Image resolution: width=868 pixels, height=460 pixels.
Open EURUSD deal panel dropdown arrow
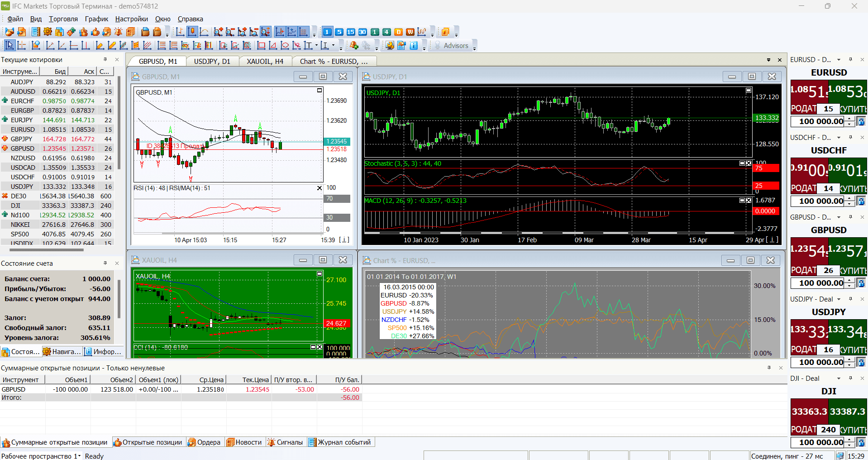[x=839, y=60]
